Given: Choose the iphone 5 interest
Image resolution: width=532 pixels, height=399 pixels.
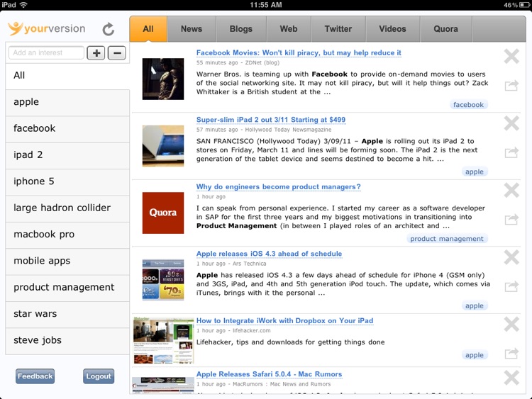Looking at the screenshot, I should click(67, 181).
